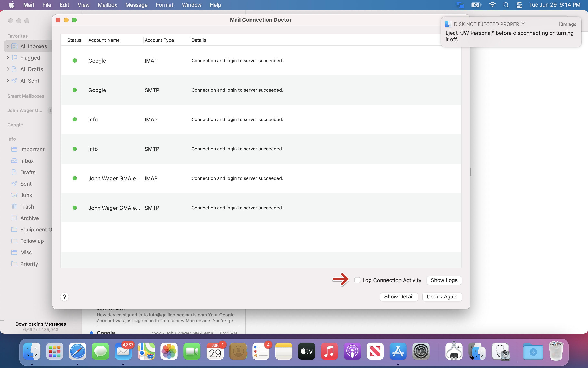The image size is (588, 368).
Task: Open Podcasts from the Dock
Action: (352, 351)
